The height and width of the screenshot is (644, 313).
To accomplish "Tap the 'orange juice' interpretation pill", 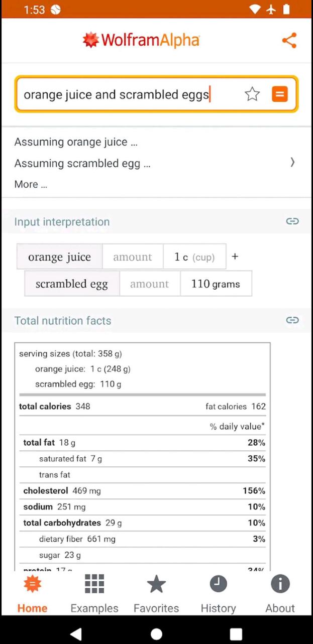I will pos(59,256).
